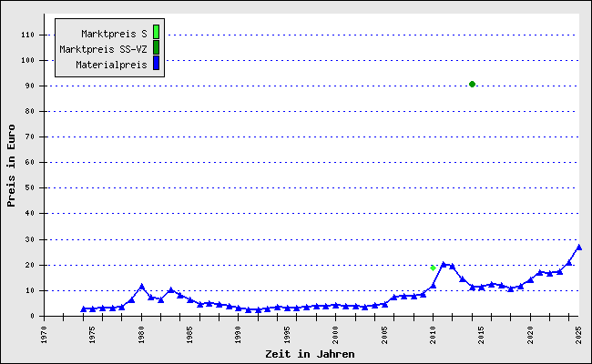Click the first blue triangle marker of the line
Screen dimensions: 592x364
pyautogui.click(x=83, y=309)
